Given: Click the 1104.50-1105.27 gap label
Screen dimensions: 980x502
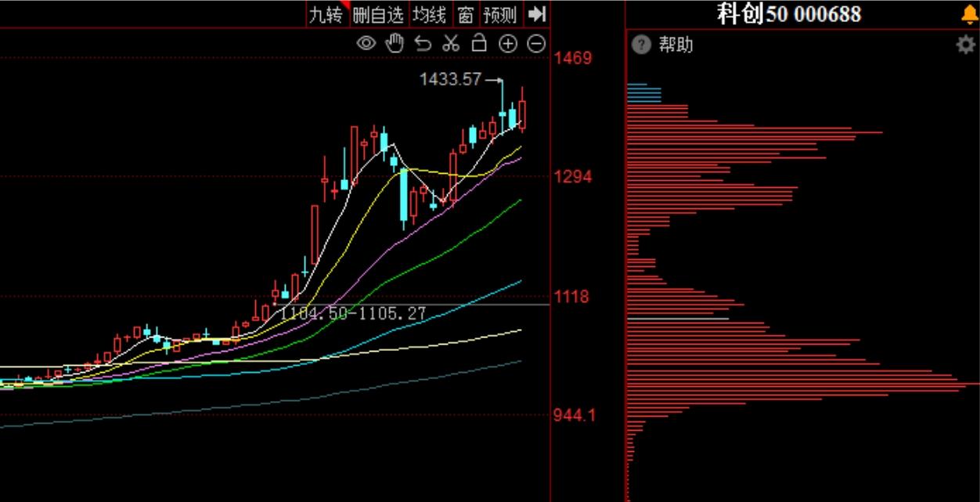Looking at the screenshot, I should (x=353, y=313).
